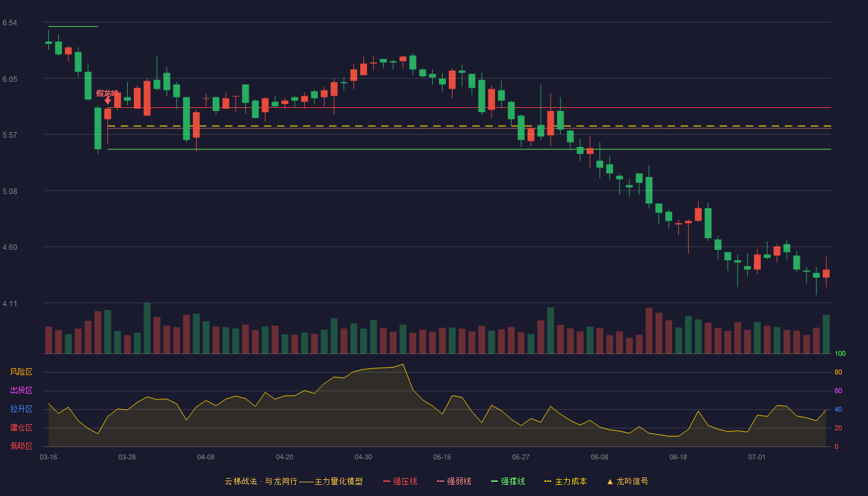
Task: Select the 低吸区 zone label
Action: 21,446
